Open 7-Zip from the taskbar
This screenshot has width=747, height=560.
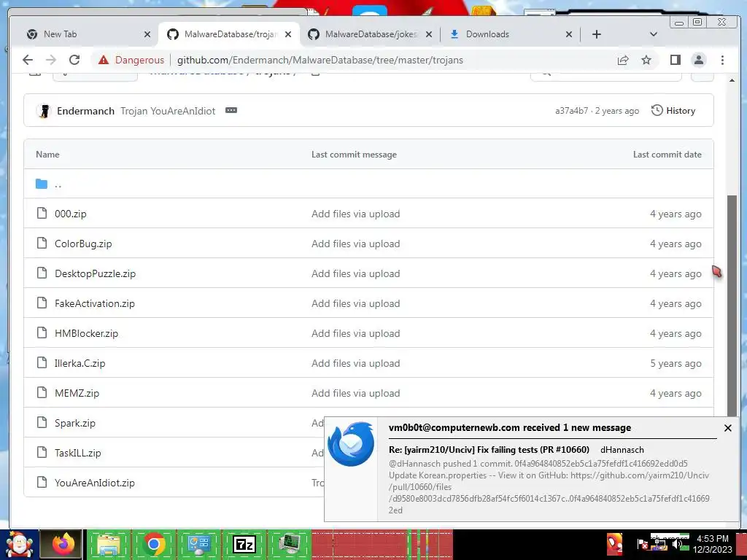244,544
